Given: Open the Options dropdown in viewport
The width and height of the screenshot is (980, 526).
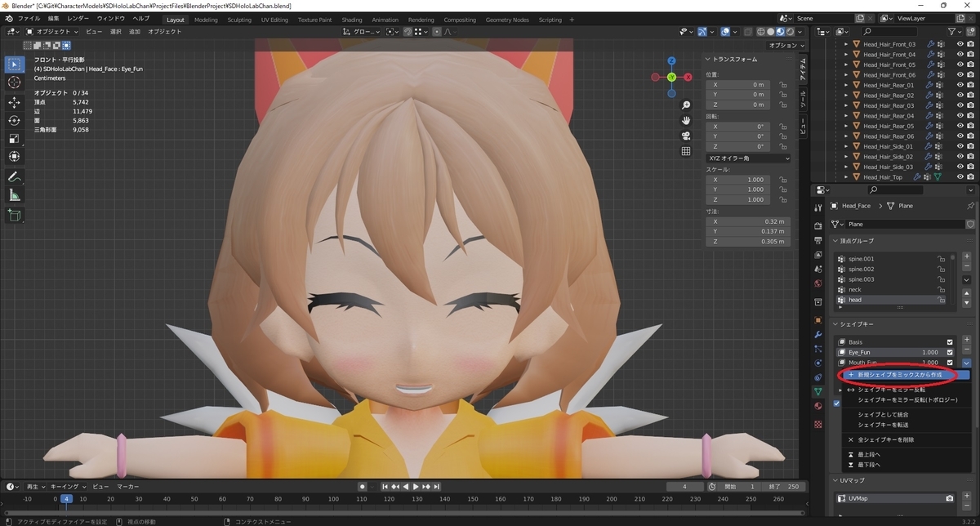Looking at the screenshot, I should point(786,46).
